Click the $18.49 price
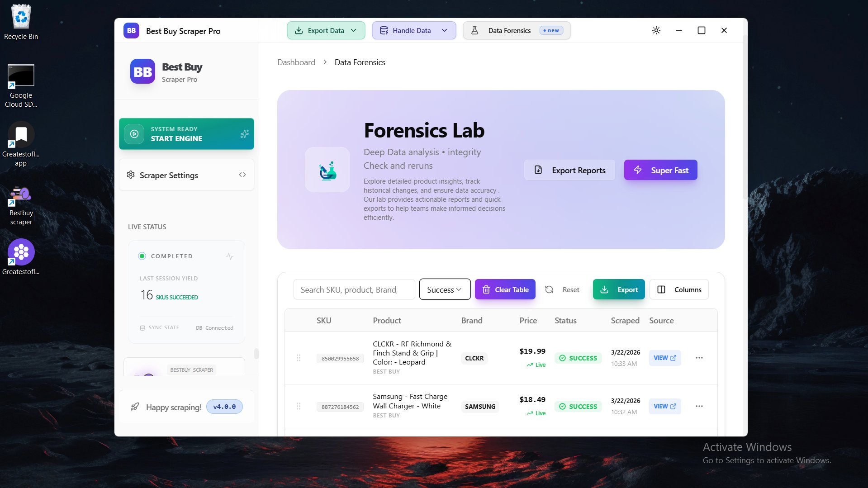The width and height of the screenshot is (868, 488). (532, 399)
